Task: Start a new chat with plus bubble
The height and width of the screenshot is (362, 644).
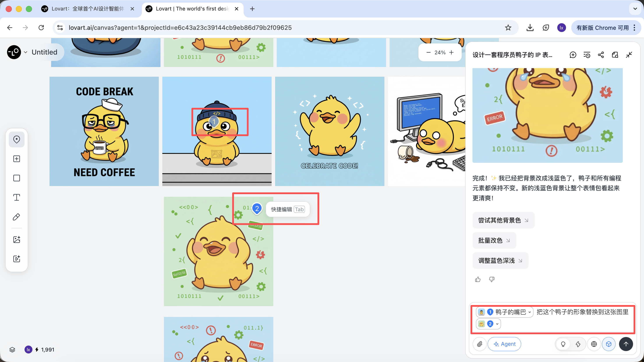Action: (x=573, y=55)
